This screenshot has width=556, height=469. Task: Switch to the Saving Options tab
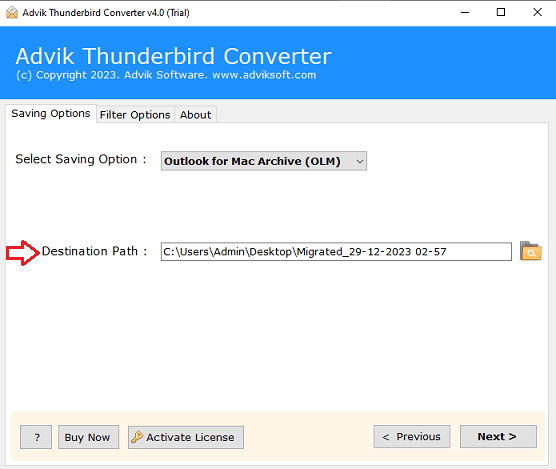[x=51, y=113]
